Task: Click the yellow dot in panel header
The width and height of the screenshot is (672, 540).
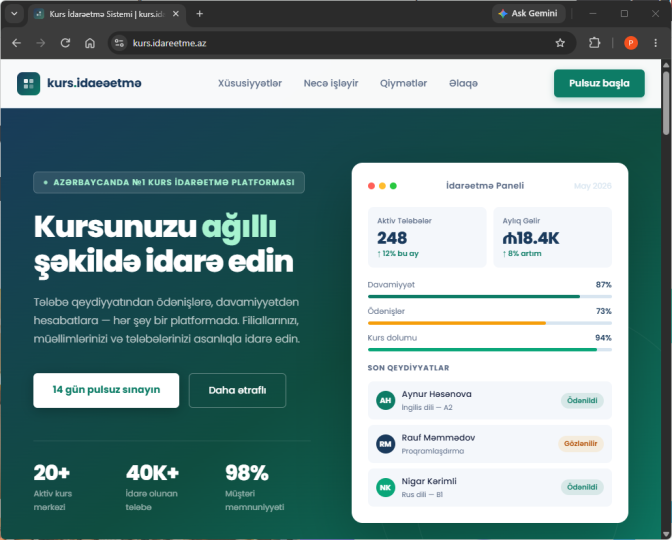Action: [382, 186]
